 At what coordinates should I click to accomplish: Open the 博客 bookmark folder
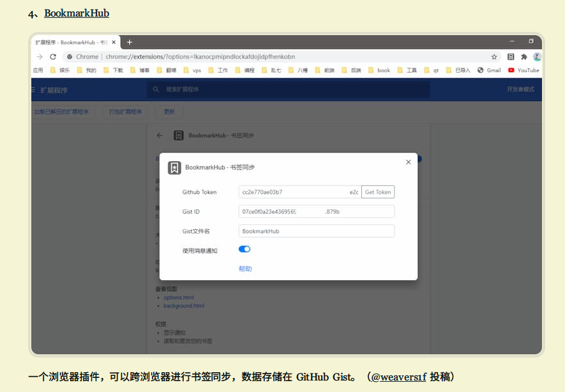[x=140, y=70]
